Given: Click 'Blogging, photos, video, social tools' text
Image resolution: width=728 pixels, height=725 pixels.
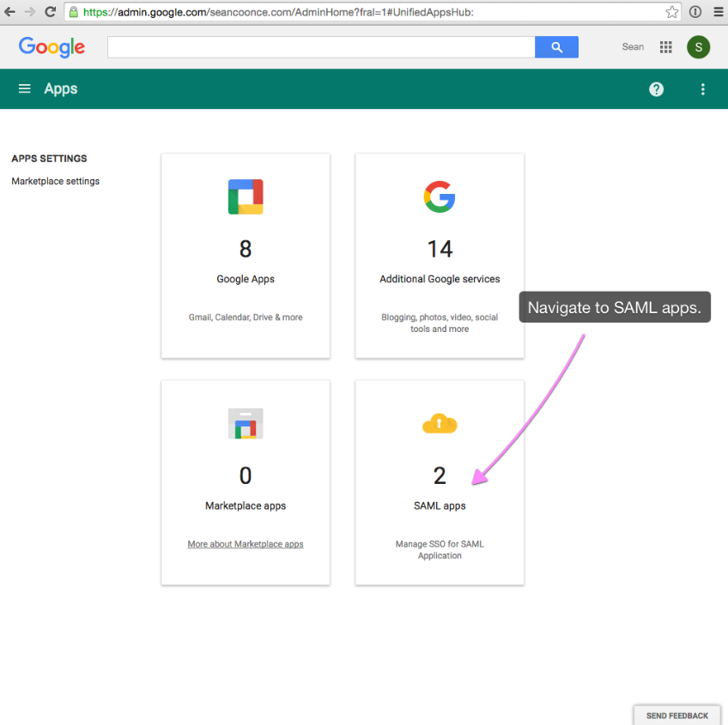Looking at the screenshot, I should pyautogui.click(x=440, y=323).
